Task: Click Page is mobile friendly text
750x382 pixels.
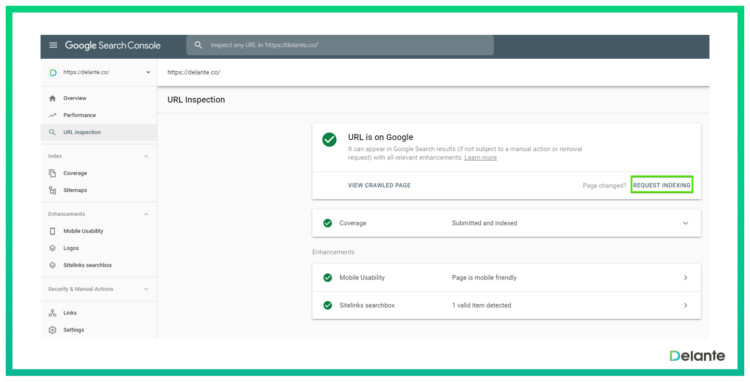Action: click(x=484, y=278)
